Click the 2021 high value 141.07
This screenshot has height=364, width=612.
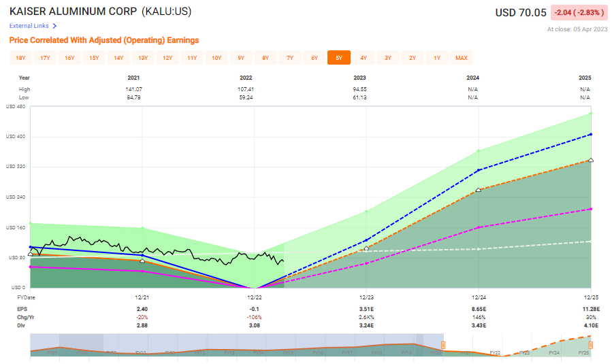133,89
